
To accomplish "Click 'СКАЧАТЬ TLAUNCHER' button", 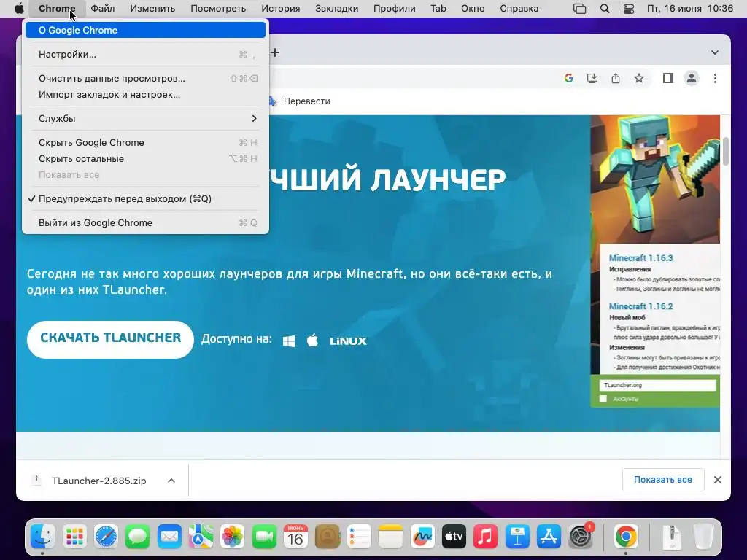I will click(x=111, y=340).
